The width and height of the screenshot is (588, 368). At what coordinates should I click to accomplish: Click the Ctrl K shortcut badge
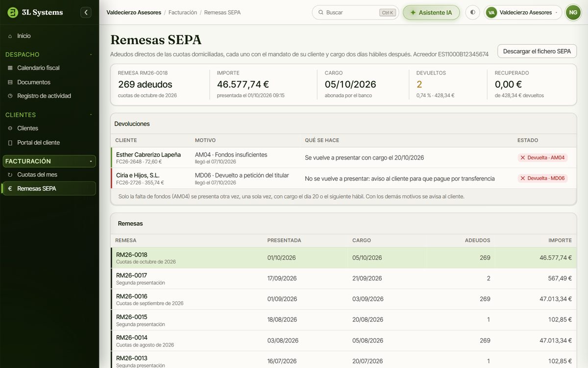click(x=387, y=12)
